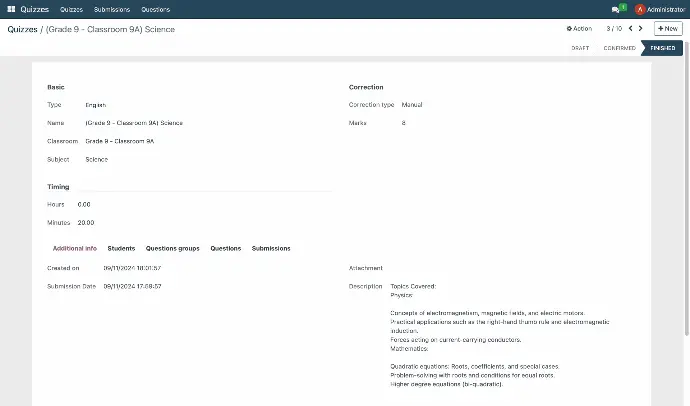Set the status to Confirmed
This screenshot has height=406, width=690.
pos(619,48)
